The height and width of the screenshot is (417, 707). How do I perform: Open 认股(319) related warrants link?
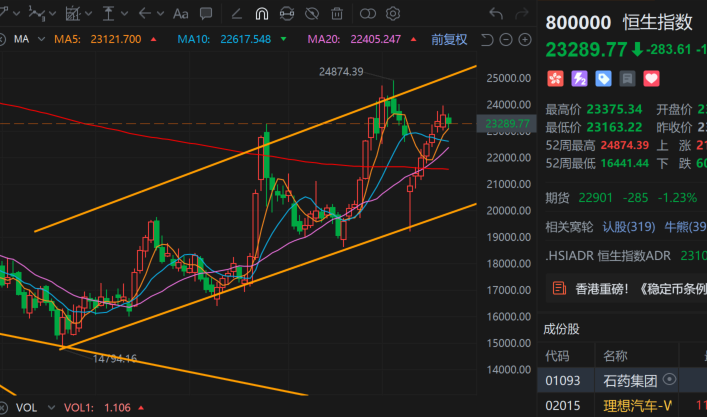(628, 226)
